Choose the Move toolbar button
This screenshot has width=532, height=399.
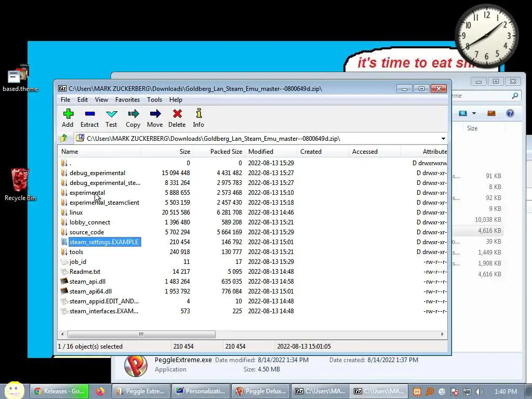click(x=155, y=118)
